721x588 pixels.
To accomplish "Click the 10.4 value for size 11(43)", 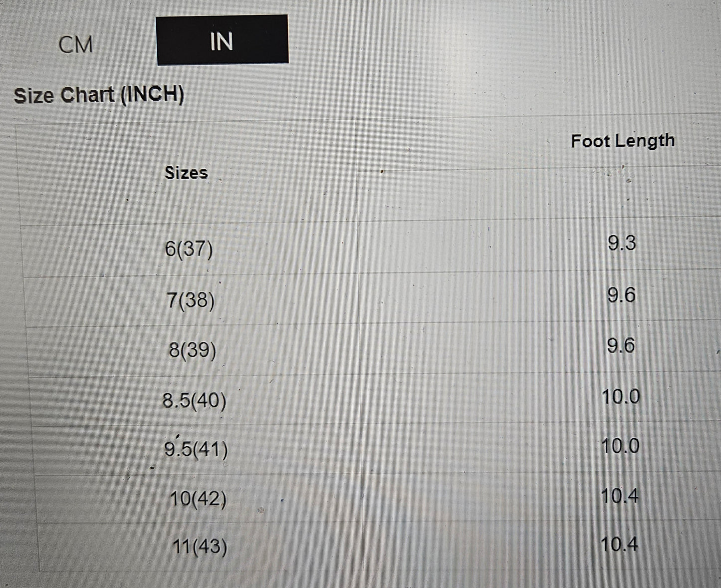I will [x=619, y=544].
